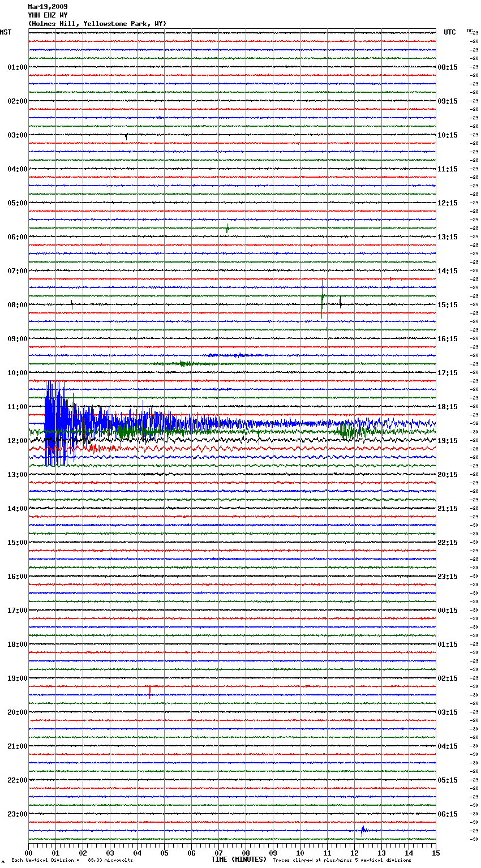Select the 21:00 MST row label
Viewport: 481px width, 868px height.
[17, 746]
